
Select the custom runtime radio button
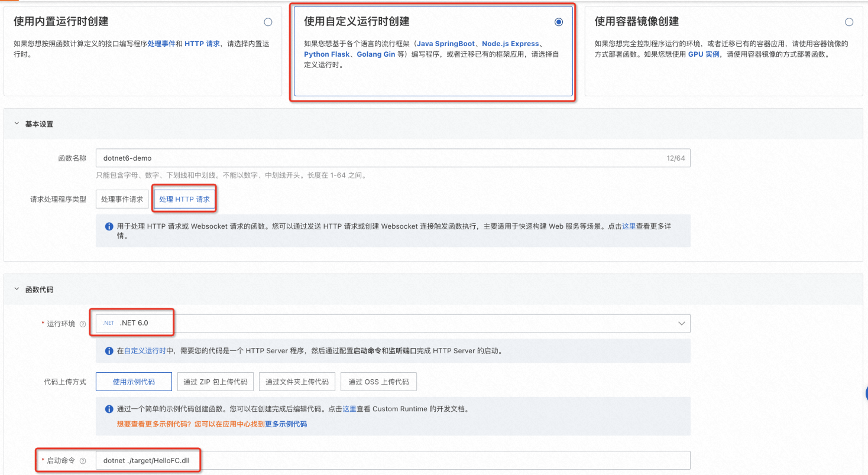(559, 22)
